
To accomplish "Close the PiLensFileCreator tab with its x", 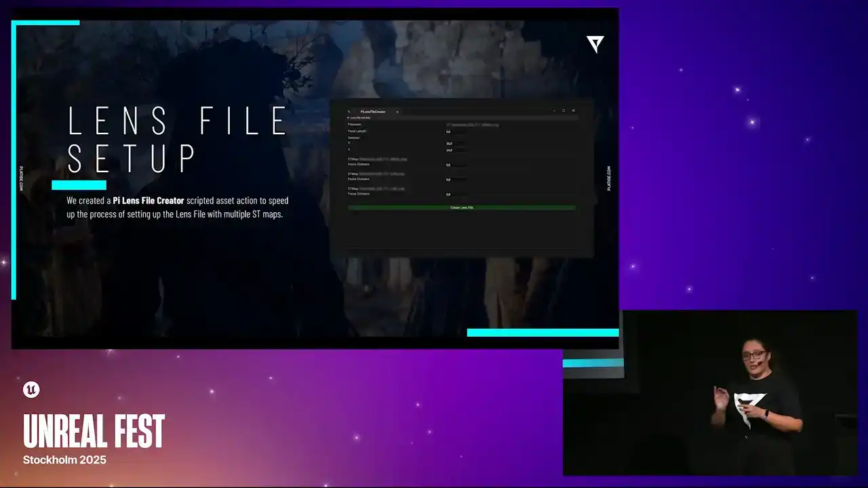I will 397,111.
